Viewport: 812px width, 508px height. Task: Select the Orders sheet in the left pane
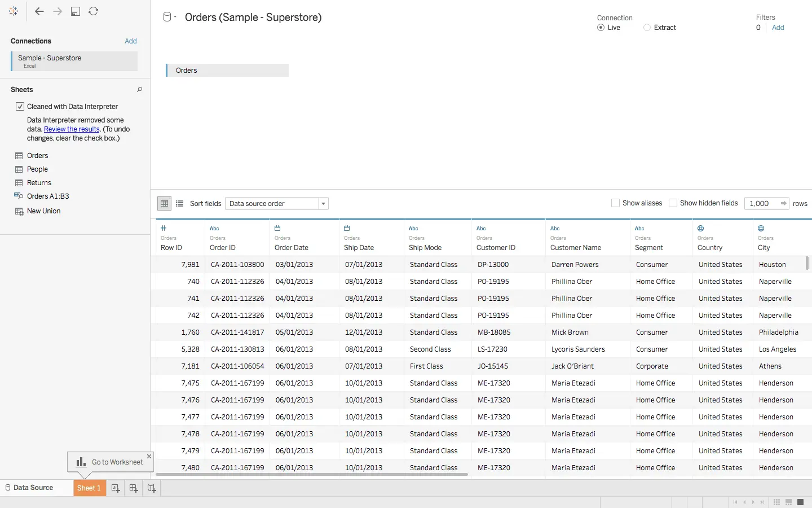tap(37, 155)
